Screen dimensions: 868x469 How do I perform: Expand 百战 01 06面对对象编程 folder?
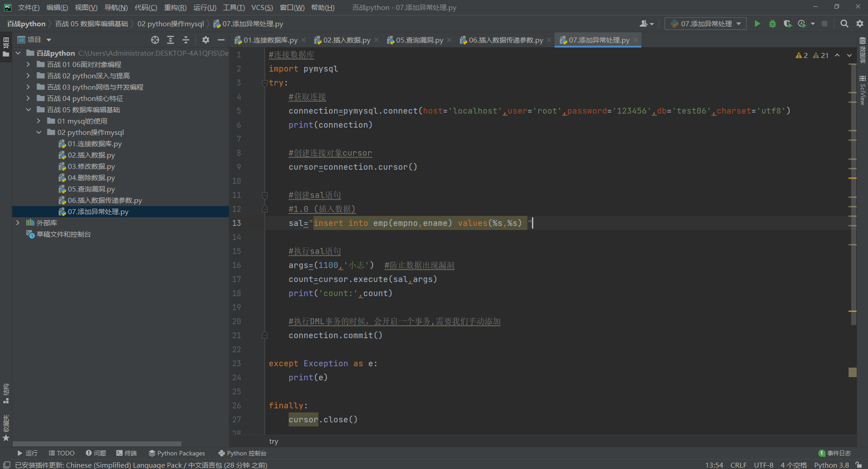point(28,64)
